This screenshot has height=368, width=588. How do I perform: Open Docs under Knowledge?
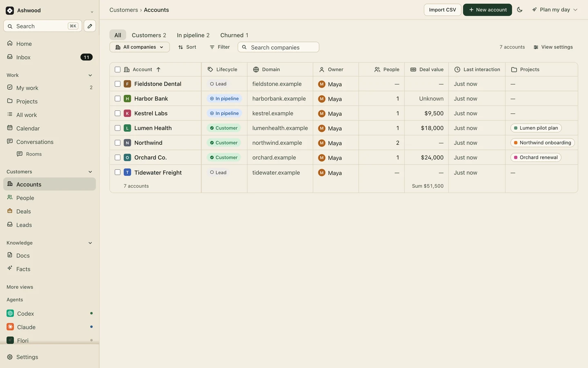(49, 256)
